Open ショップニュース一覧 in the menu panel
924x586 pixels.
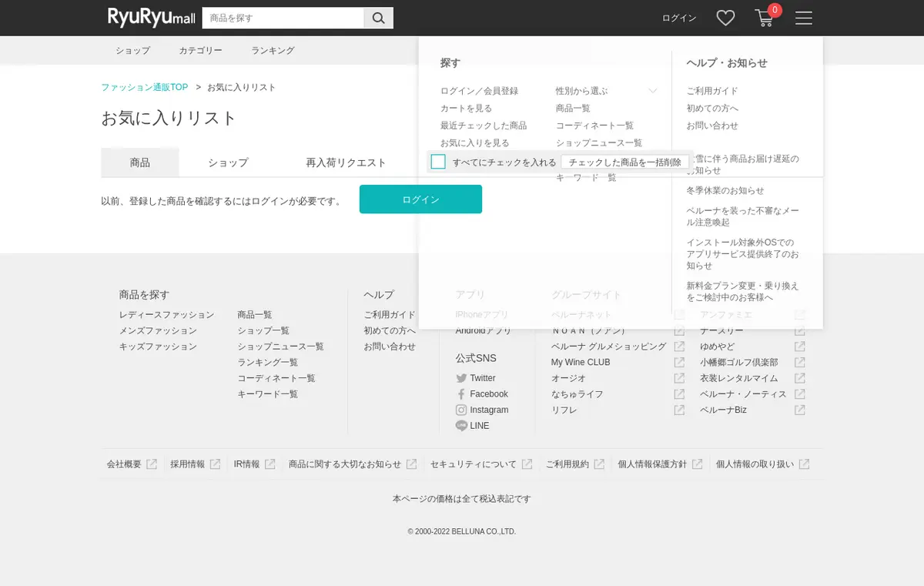click(x=599, y=143)
